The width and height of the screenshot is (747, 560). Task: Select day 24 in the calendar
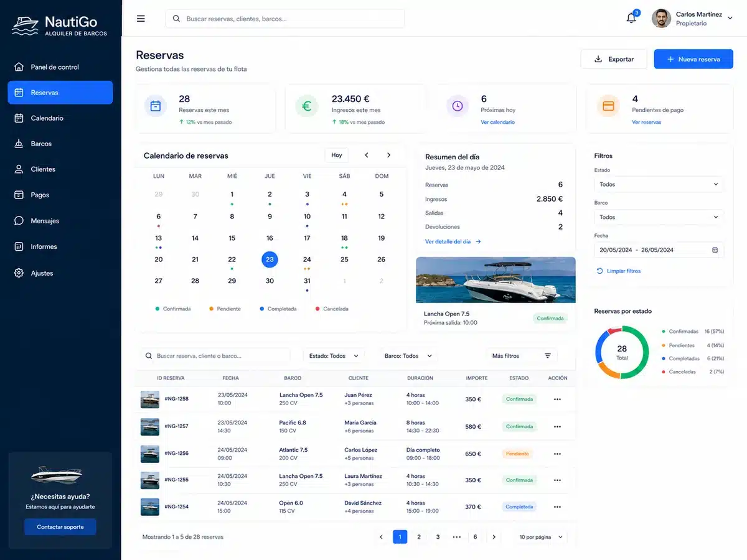(307, 259)
